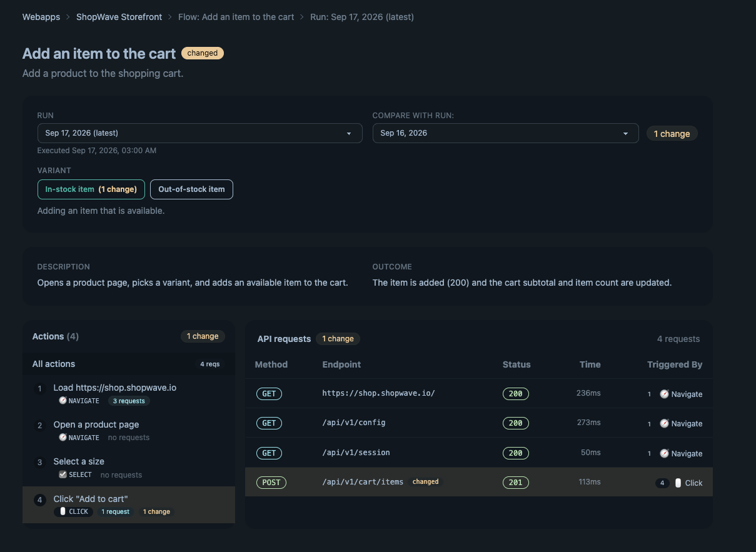The height and width of the screenshot is (552, 756).
Task: Click the 1 change badge next to API requests
Action: pyautogui.click(x=338, y=339)
